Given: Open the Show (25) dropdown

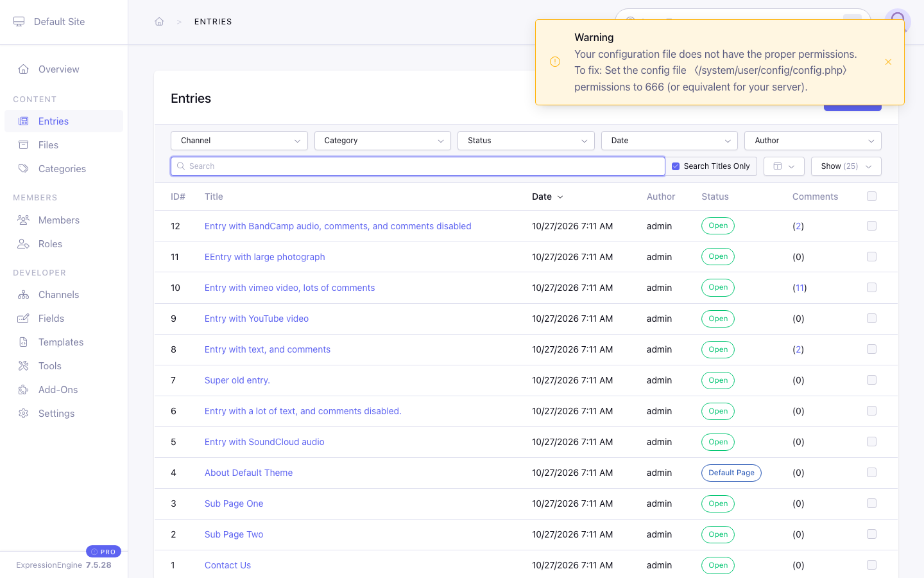Looking at the screenshot, I should 846,166.
